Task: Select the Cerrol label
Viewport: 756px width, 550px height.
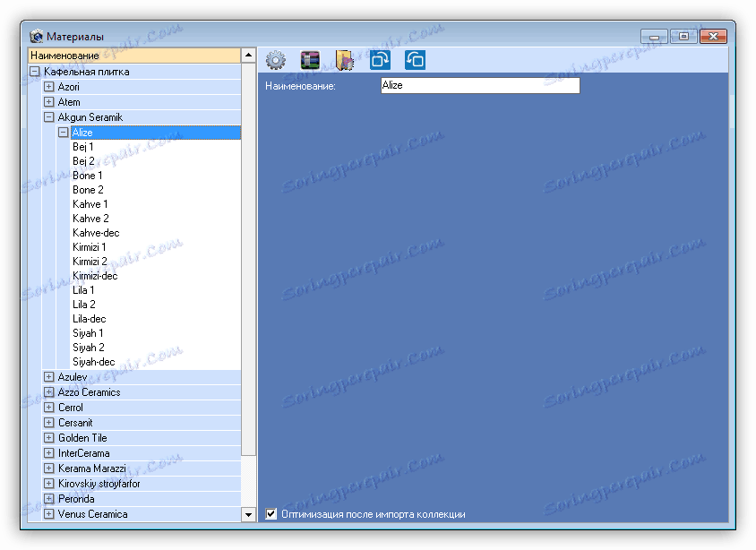Action: 71,408
